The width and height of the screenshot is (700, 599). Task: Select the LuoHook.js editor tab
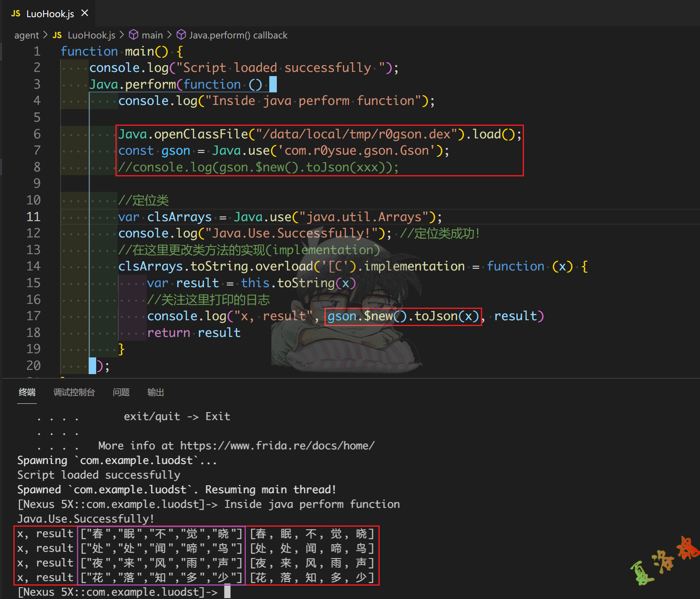click(50, 14)
